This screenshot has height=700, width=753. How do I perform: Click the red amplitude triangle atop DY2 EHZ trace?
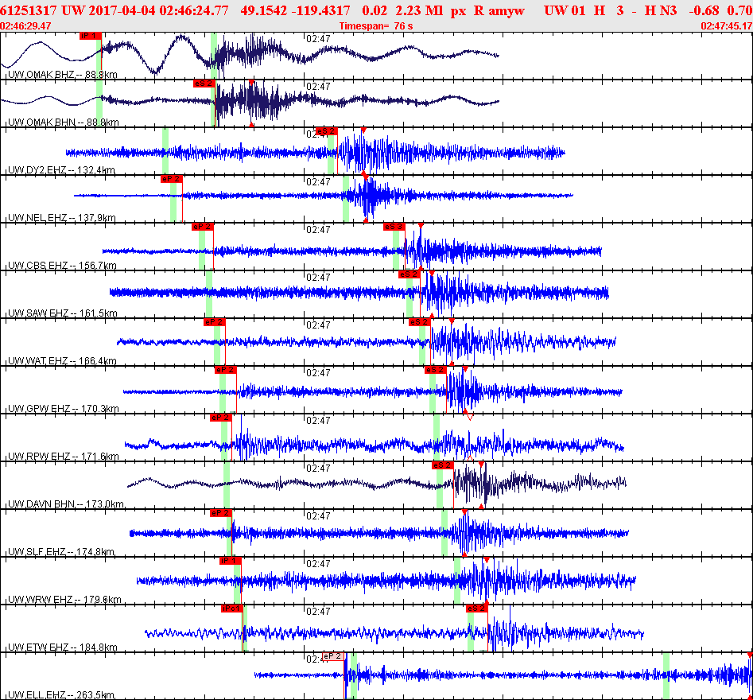(x=363, y=130)
